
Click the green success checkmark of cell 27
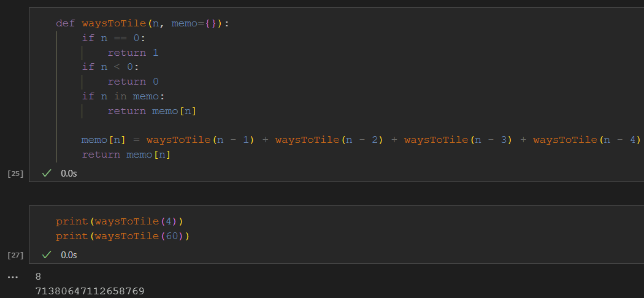pyautogui.click(x=47, y=255)
